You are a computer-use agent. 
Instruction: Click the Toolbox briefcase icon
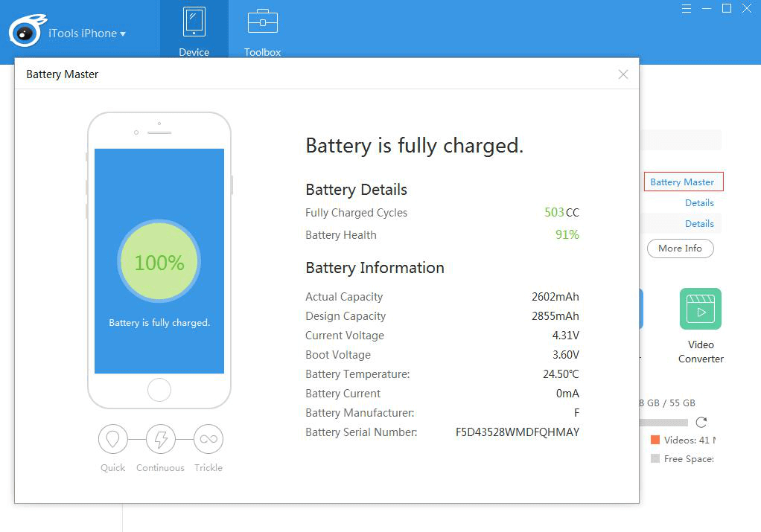click(263, 22)
